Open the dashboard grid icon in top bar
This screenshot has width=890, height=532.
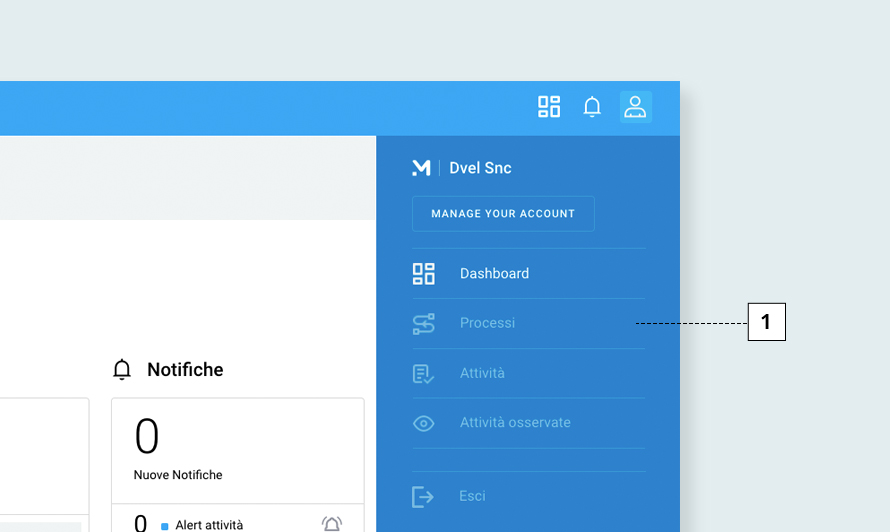coord(549,107)
